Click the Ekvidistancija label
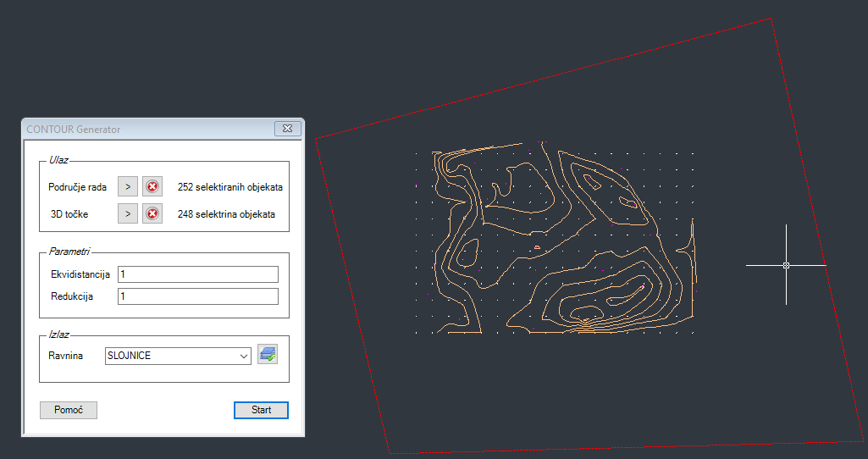The image size is (868, 459). pyautogui.click(x=80, y=274)
